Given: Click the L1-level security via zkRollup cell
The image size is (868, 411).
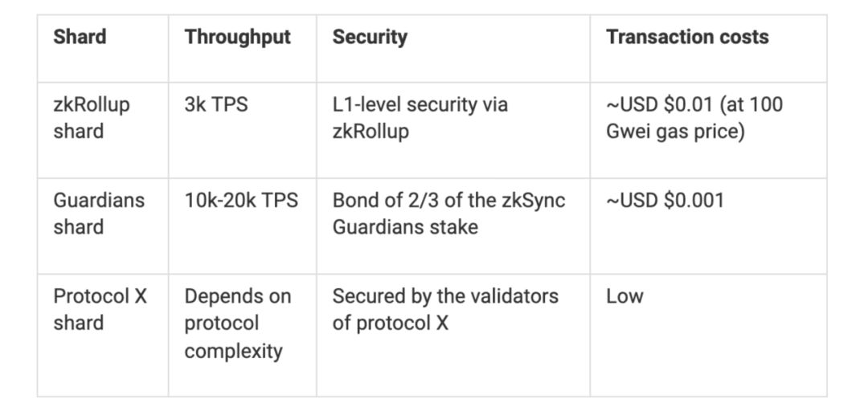Looking at the screenshot, I should [x=420, y=118].
